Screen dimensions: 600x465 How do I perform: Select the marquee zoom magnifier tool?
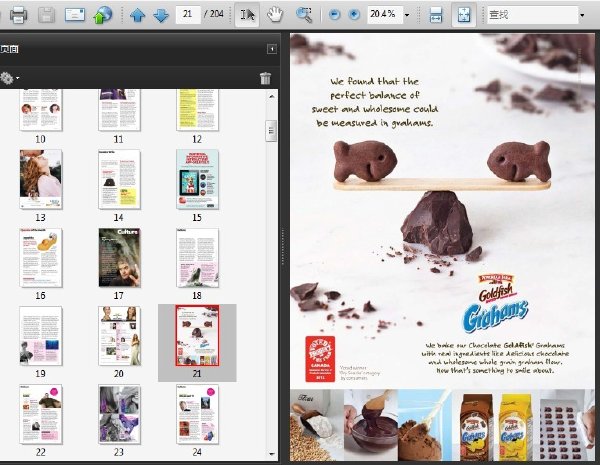pyautogui.click(x=304, y=15)
